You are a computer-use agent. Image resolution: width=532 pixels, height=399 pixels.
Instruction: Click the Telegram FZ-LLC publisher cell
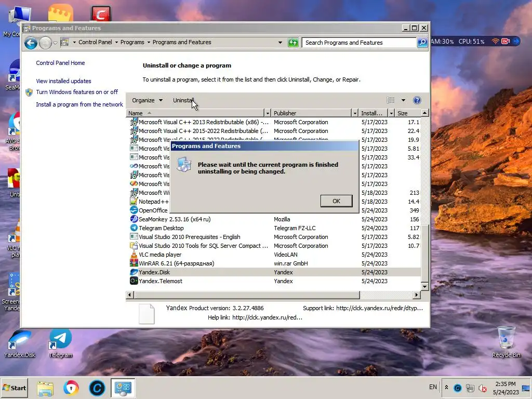(295, 228)
